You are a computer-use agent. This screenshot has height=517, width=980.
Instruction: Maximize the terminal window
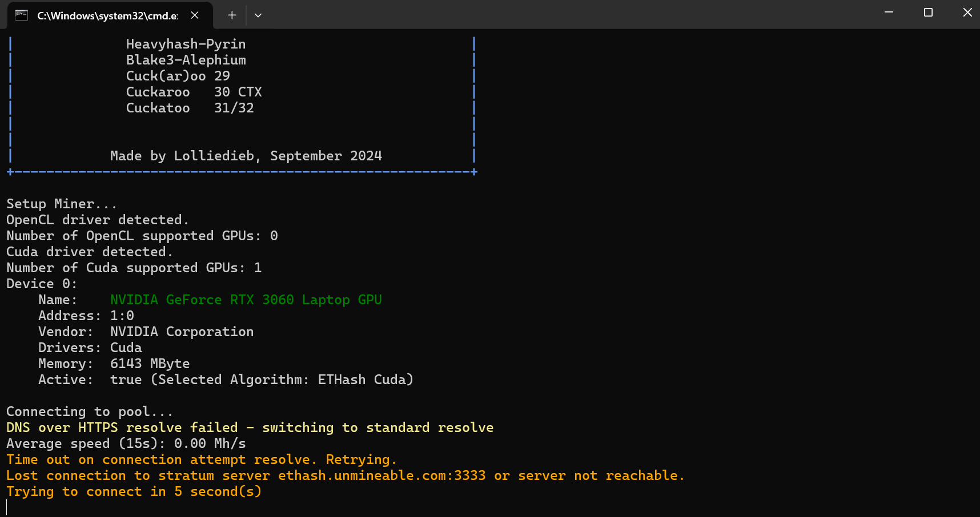(928, 13)
